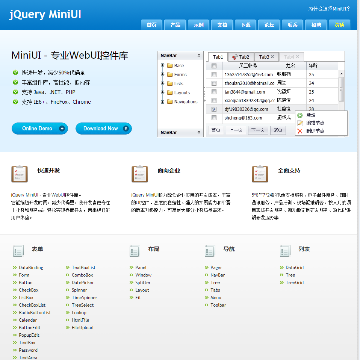Open the Online Demo button
This screenshot has height=360, width=360.
[40, 128]
